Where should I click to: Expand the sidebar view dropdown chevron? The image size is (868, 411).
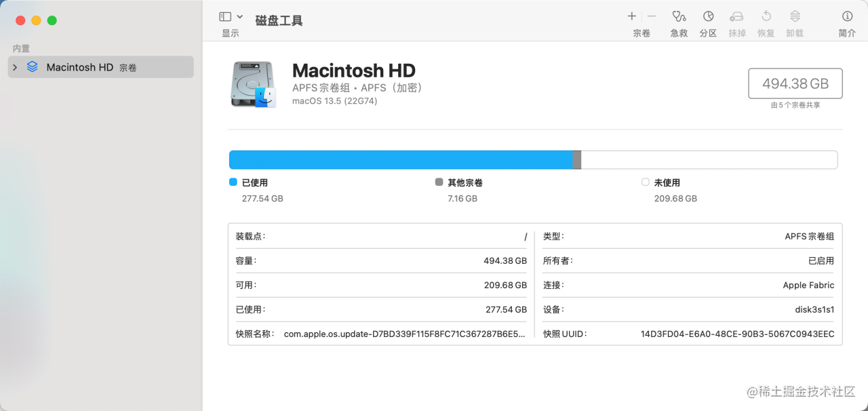coord(240,16)
